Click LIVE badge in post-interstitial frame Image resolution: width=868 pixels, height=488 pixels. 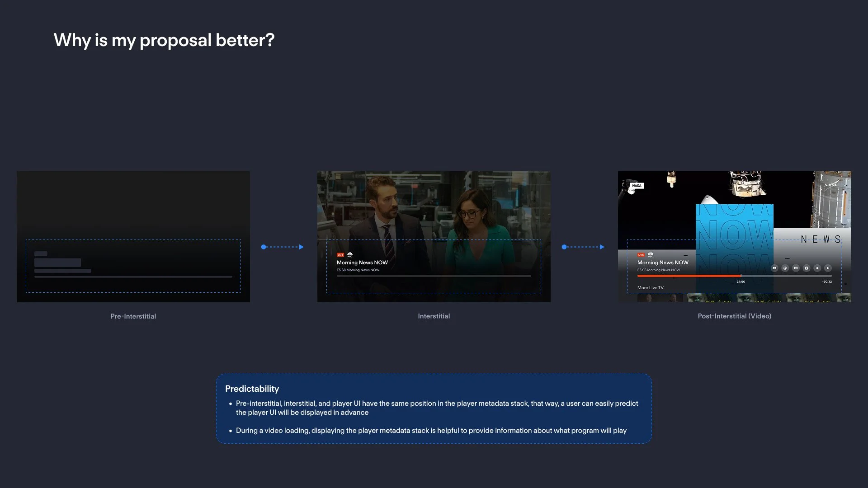click(641, 255)
